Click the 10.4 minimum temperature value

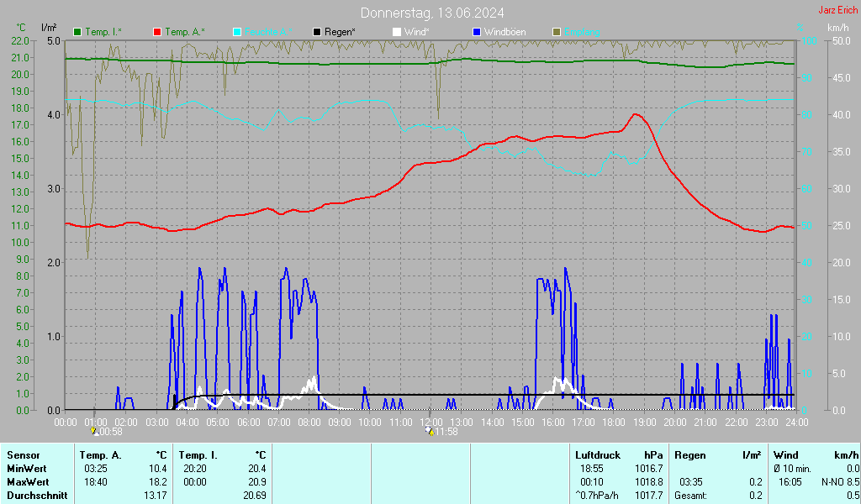point(158,469)
